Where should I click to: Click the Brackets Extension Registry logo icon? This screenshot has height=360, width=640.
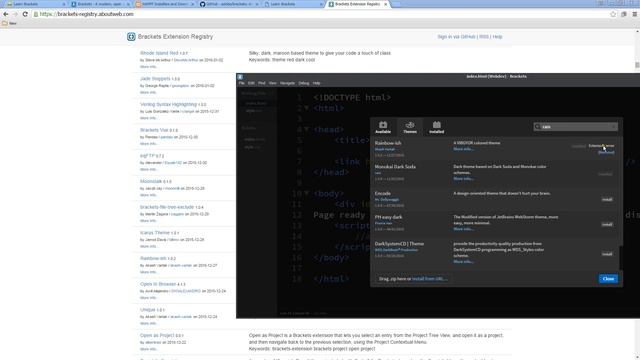(x=131, y=37)
